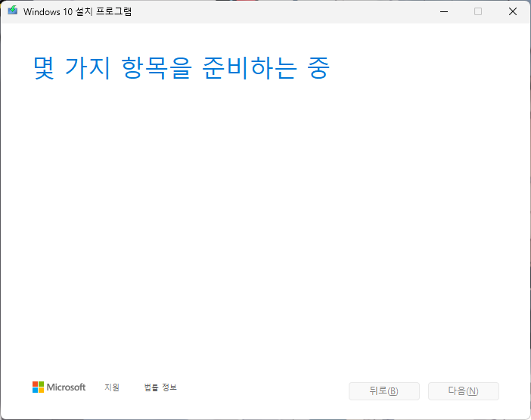531x420 pixels.
Task: Continue with the 다음(N) button
Action: [x=463, y=391]
